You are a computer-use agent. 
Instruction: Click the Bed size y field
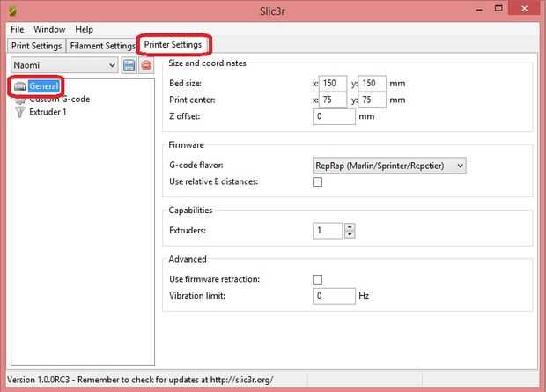(373, 84)
